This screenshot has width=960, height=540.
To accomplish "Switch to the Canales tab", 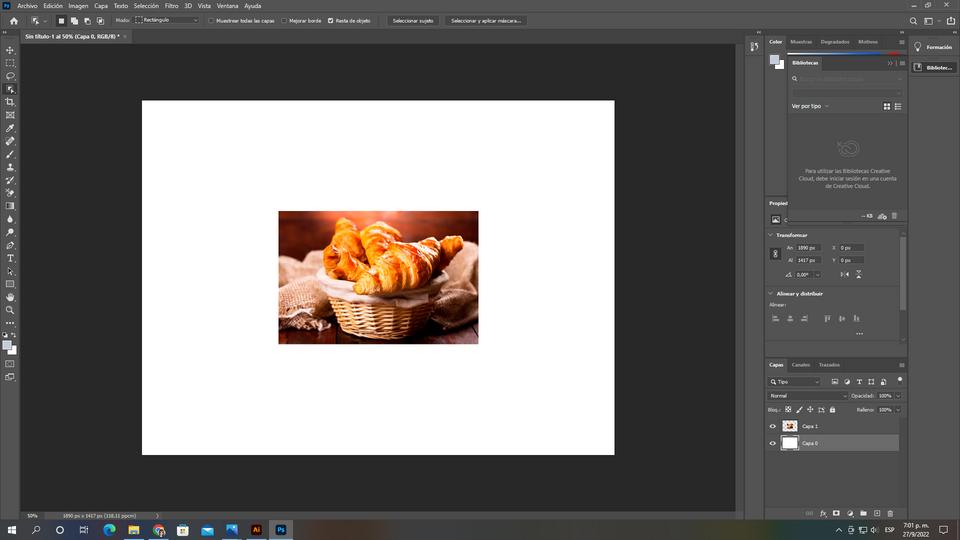I will 801,365.
